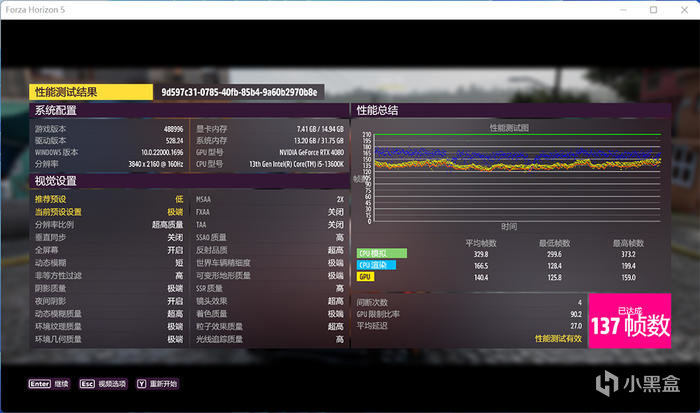Viewport: 700px width, 413px height.
Task: Minimize the Forza Horizon 5 window
Action: [x=624, y=10]
